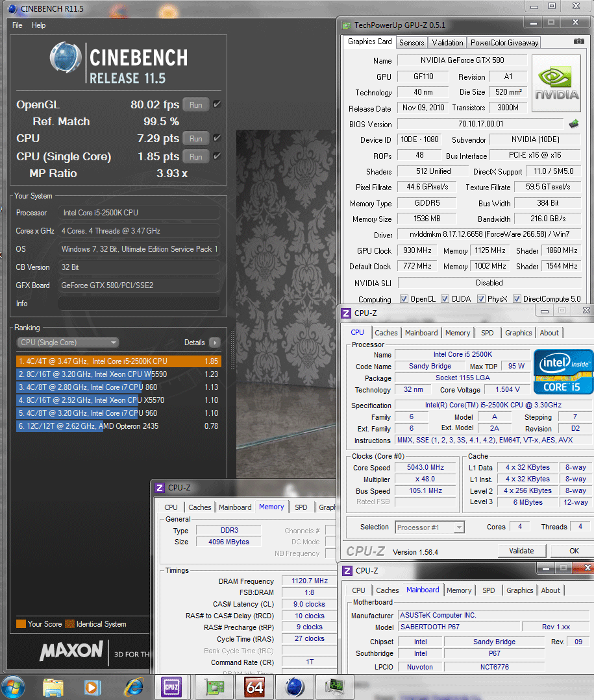Toggle the OpenGL test checkbox

click(217, 104)
